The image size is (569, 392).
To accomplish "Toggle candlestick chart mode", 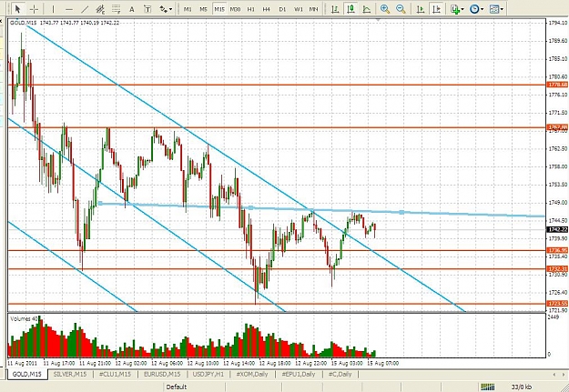I will pos(351,9).
